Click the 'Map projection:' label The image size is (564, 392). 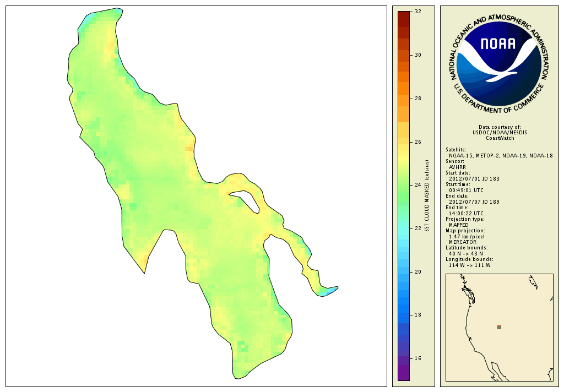click(x=465, y=231)
